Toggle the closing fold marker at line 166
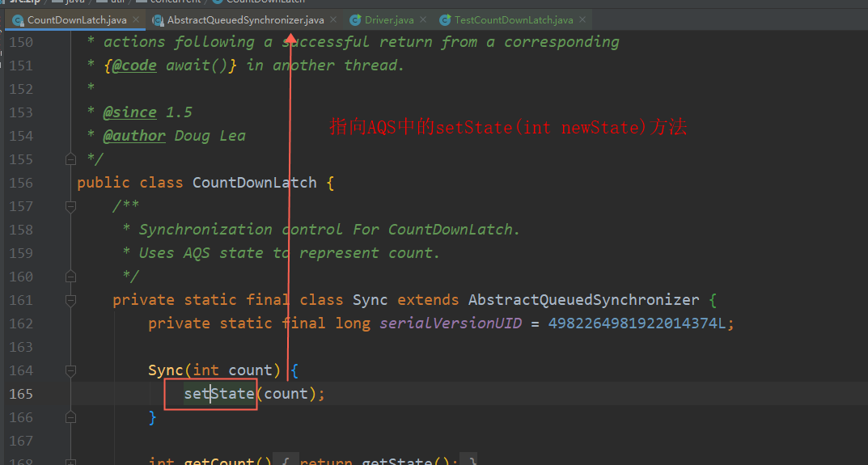The image size is (868, 465). pyautogui.click(x=70, y=417)
